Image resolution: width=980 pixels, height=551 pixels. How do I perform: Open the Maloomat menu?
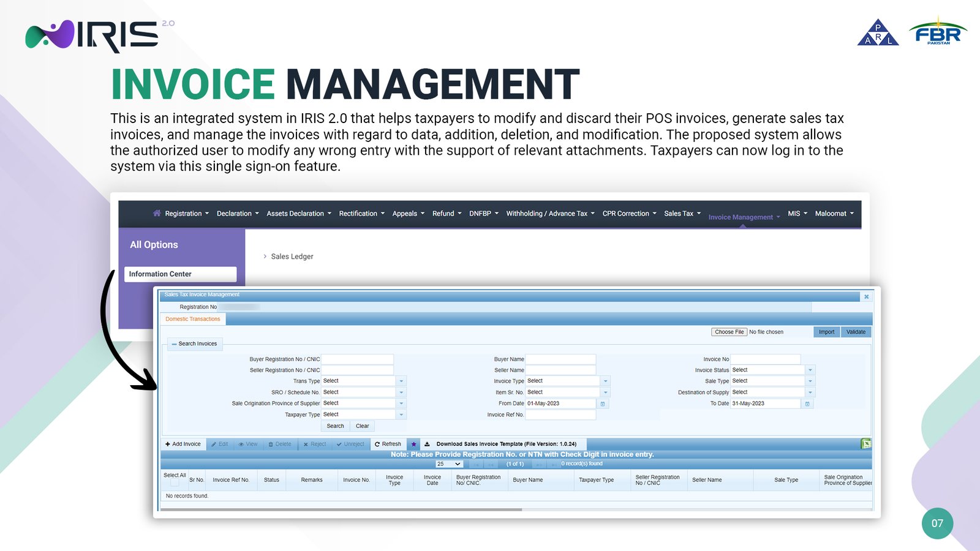click(x=834, y=214)
